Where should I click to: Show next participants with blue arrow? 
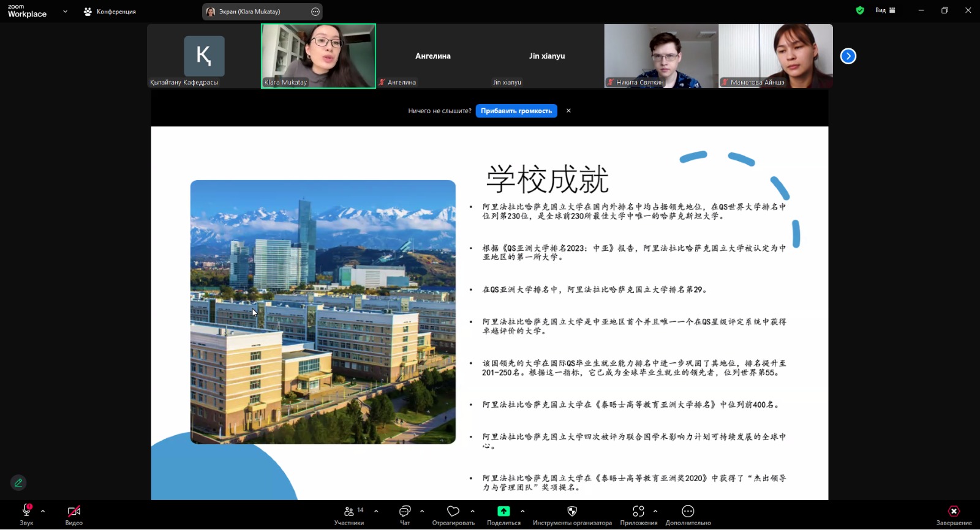(848, 56)
